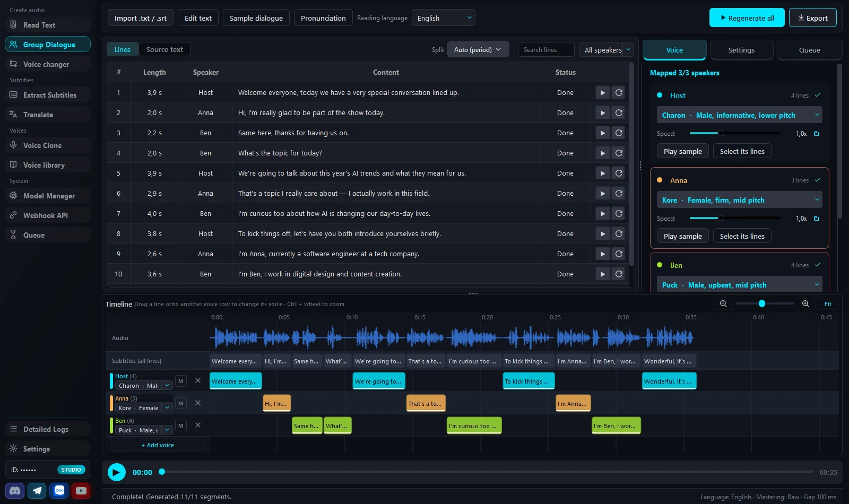
Task: Click Regenerate all button
Action: tap(747, 18)
